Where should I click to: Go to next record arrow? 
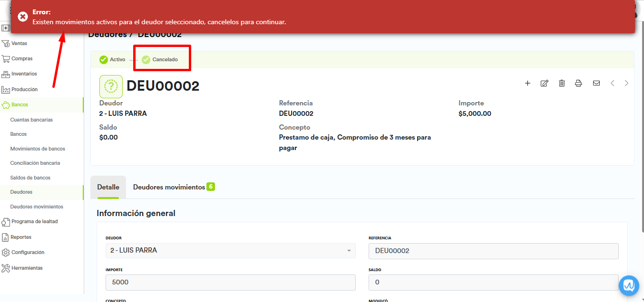pos(626,83)
